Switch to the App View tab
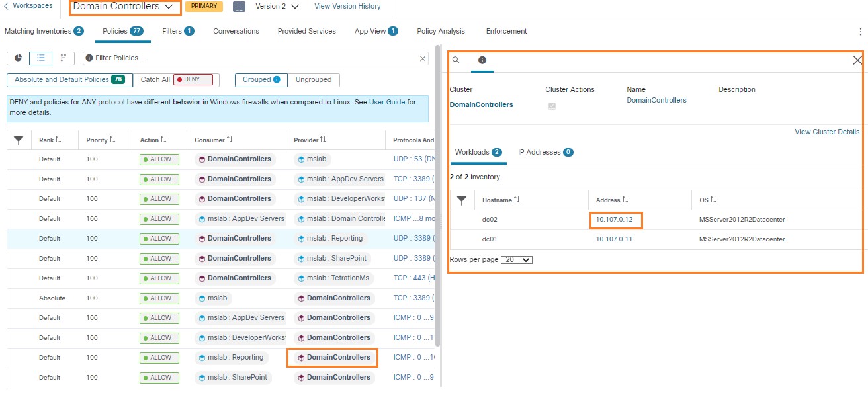The height and width of the screenshot is (412, 868). (376, 31)
